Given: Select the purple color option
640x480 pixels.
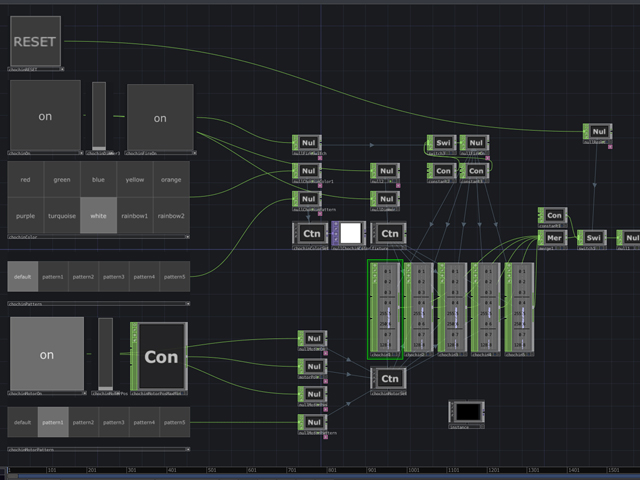Looking at the screenshot, I should (x=25, y=216).
